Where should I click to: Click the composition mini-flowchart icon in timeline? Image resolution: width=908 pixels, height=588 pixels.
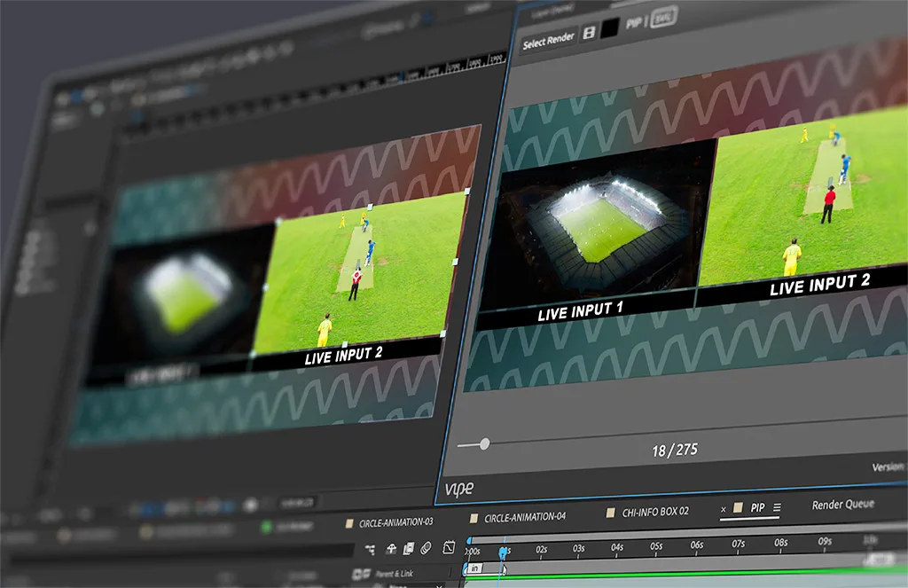[x=370, y=550]
